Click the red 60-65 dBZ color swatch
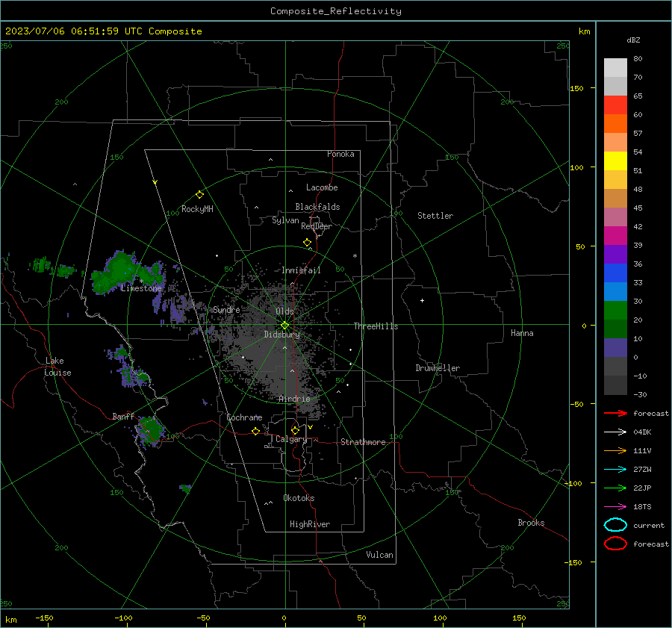Image resolution: width=672 pixels, height=628 pixels. click(x=615, y=105)
